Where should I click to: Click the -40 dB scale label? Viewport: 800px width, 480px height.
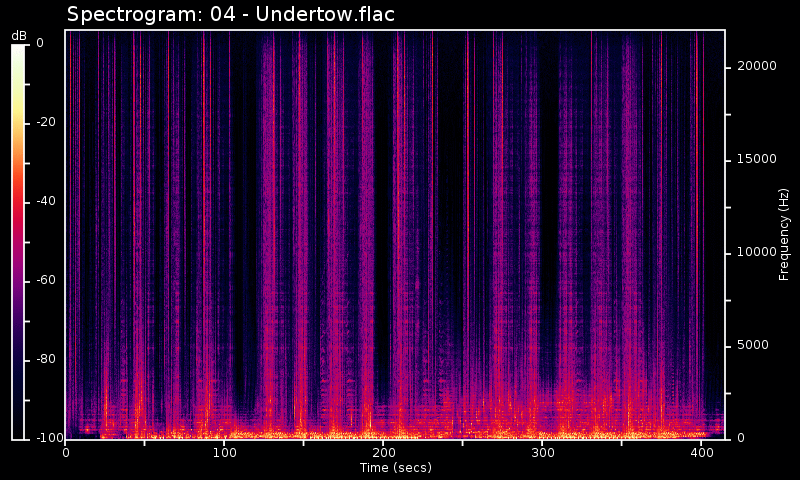pyautogui.click(x=44, y=202)
